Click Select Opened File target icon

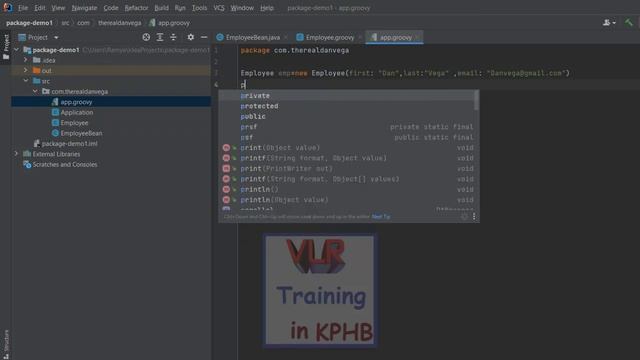(x=146, y=37)
